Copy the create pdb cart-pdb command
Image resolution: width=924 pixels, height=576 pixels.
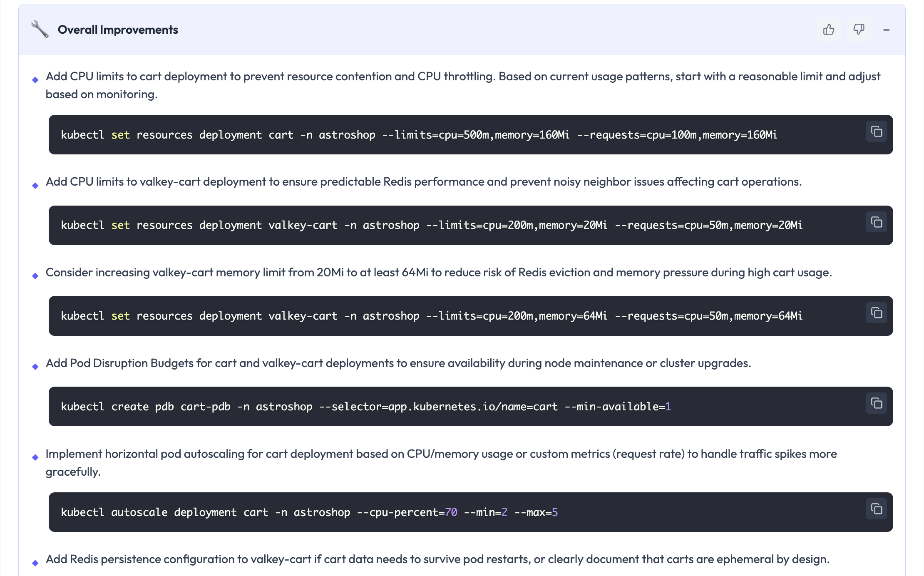(x=876, y=403)
